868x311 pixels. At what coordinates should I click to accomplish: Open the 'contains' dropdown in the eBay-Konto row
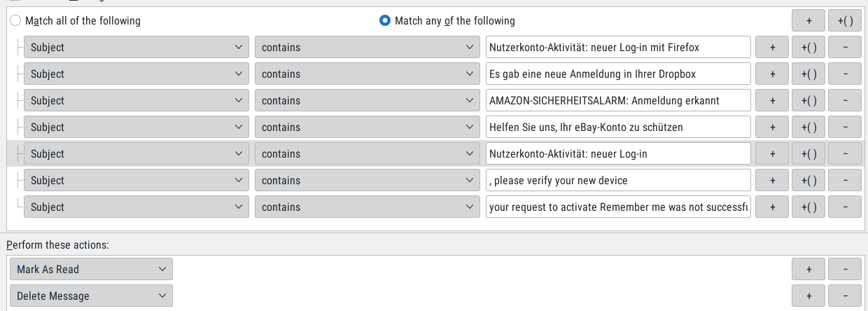367,127
